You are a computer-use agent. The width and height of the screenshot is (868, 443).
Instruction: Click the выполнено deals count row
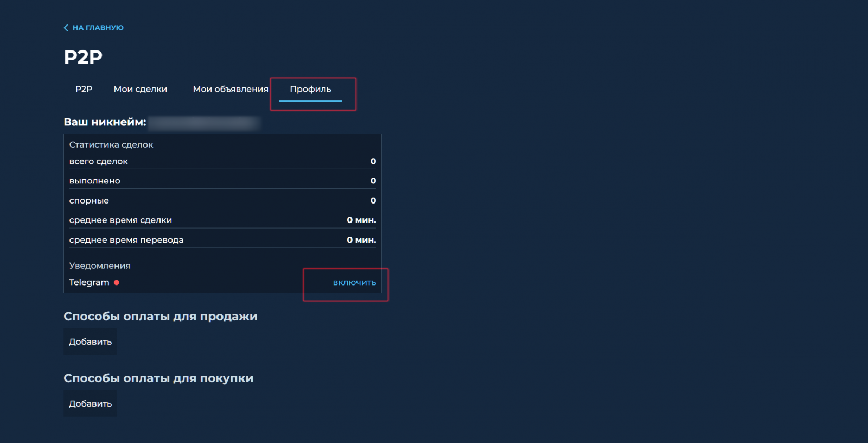click(222, 181)
